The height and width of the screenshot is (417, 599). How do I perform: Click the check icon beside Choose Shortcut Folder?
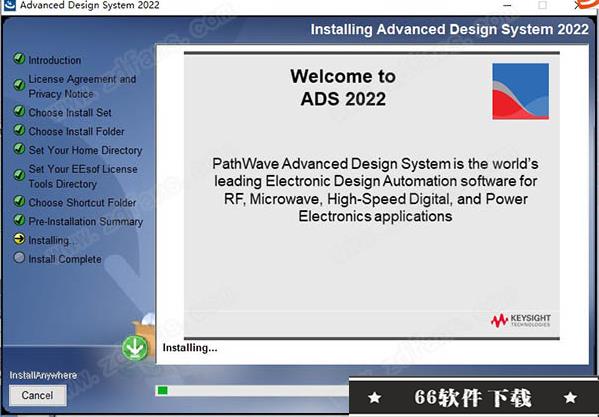point(19,201)
